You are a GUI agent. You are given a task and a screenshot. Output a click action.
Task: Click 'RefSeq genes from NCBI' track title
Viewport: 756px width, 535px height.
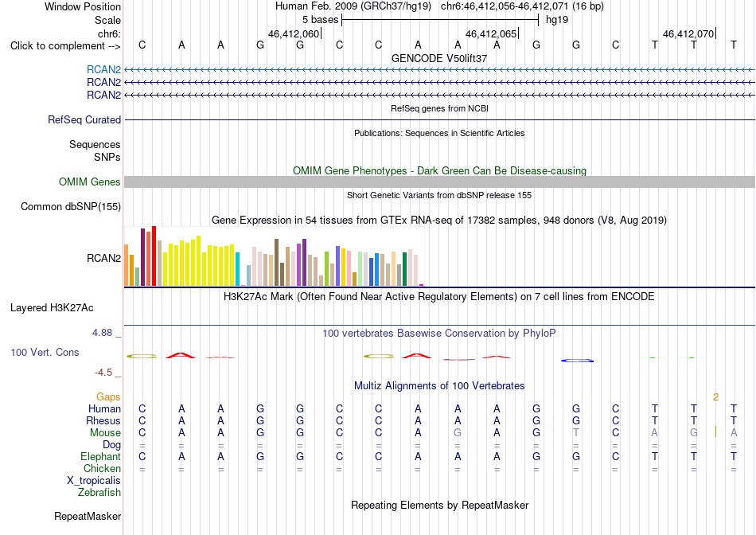tap(439, 108)
